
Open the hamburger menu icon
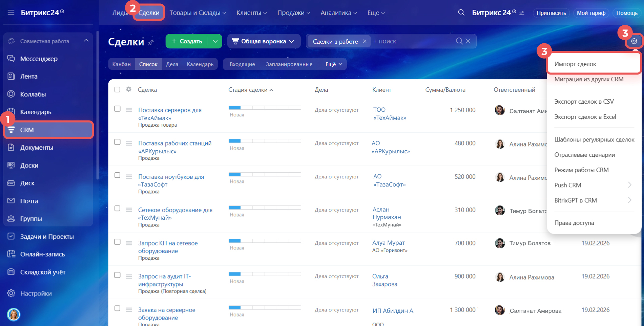[11, 13]
